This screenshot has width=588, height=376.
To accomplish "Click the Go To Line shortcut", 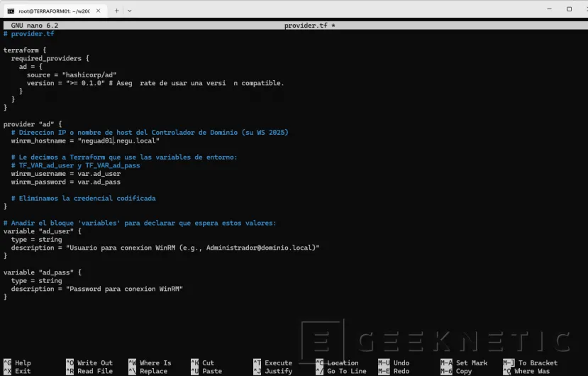I will [x=341, y=371].
